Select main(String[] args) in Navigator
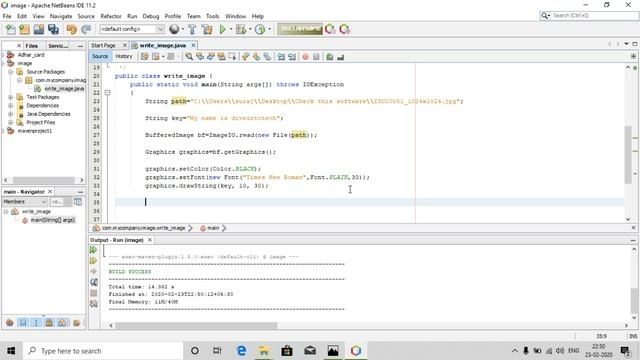The image size is (640, 360). click(x=53, y=220)
